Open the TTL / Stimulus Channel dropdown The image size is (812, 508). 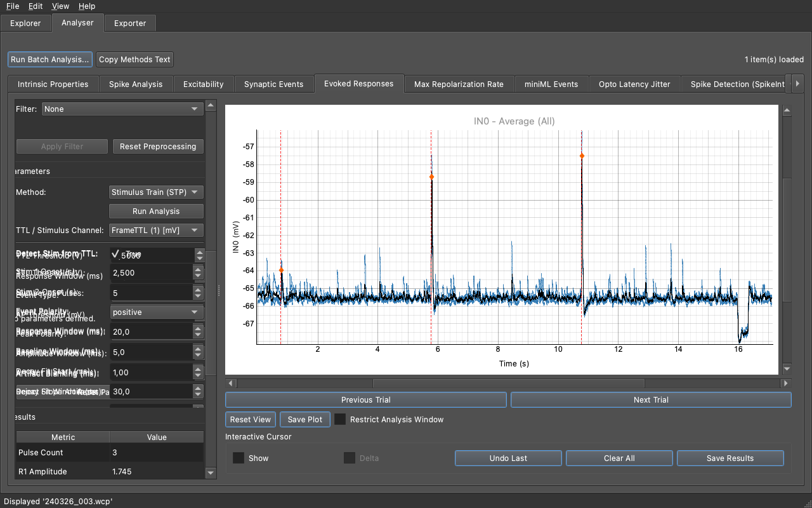pyautogui.click(x=156, y=231)
